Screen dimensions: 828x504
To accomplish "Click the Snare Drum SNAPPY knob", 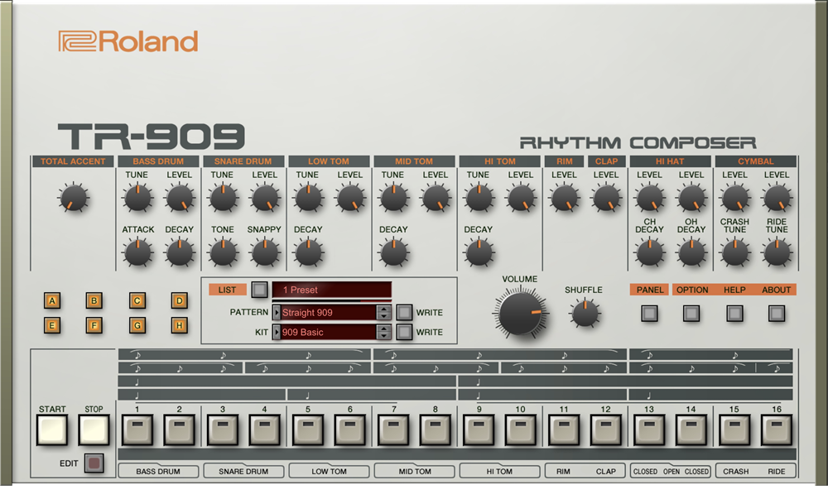I will click(265, 252).
